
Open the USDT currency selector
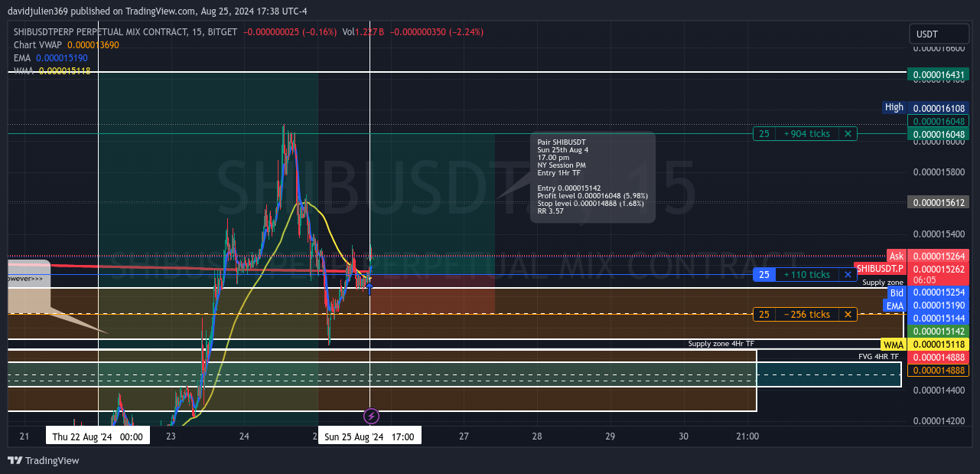pyautogui.click(x=939, y=34)
